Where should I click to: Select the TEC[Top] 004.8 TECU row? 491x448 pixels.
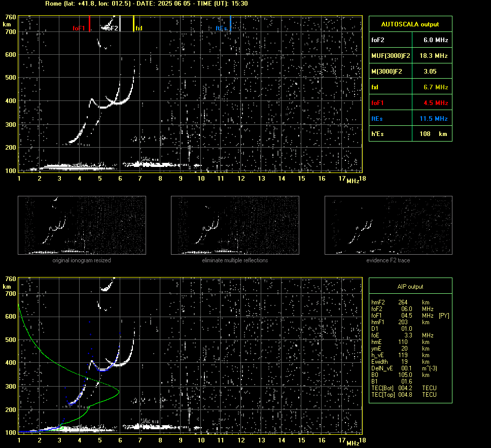pyautogui.click(x=404, y=394)
